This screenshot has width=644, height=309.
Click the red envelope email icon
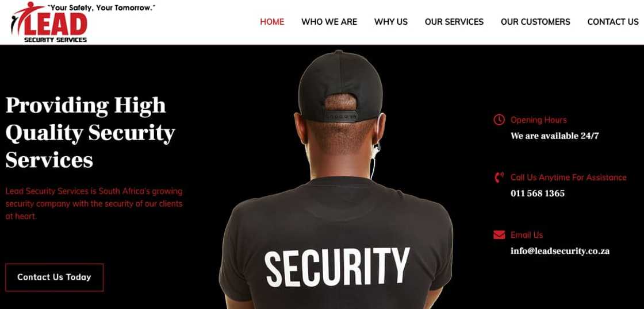point(499,235)
